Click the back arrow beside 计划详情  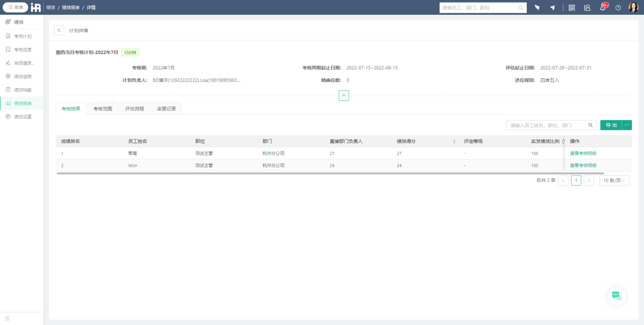click(59, 30)
